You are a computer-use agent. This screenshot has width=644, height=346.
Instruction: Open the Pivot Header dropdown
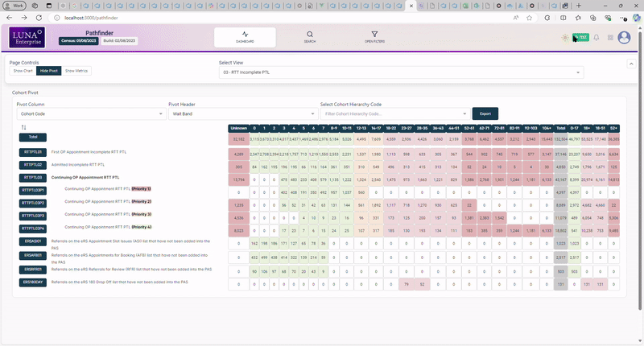coord(241,114)
